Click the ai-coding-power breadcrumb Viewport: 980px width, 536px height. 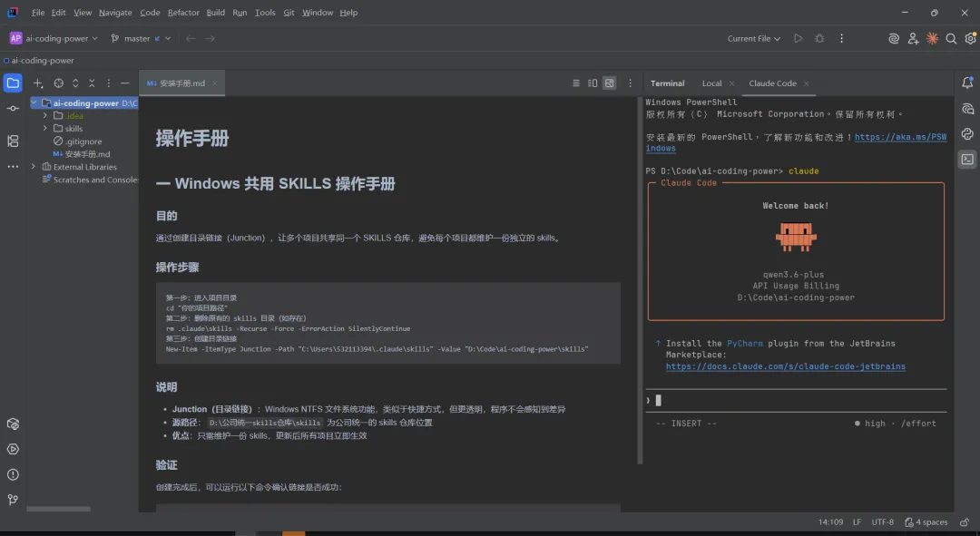[x=39, y=61]
